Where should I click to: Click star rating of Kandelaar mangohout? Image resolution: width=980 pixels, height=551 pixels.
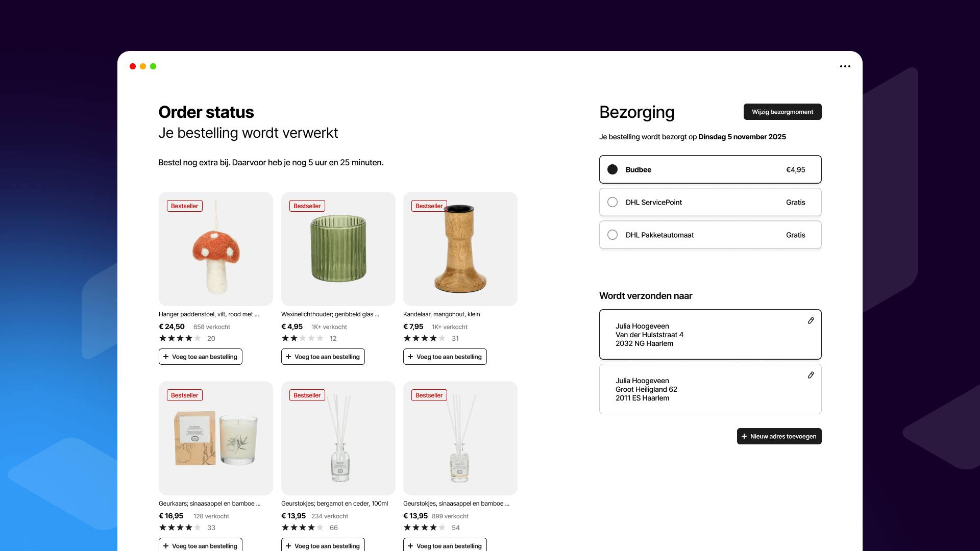tap(424, 338)
